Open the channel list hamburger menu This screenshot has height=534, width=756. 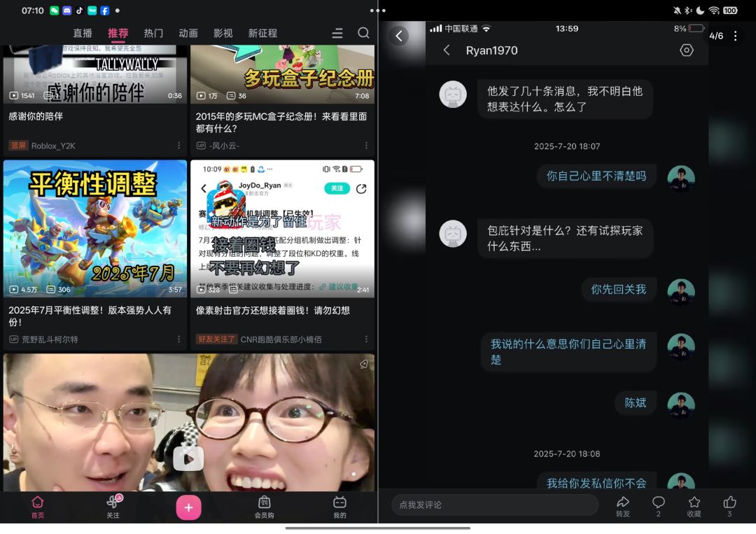(337, 34)
